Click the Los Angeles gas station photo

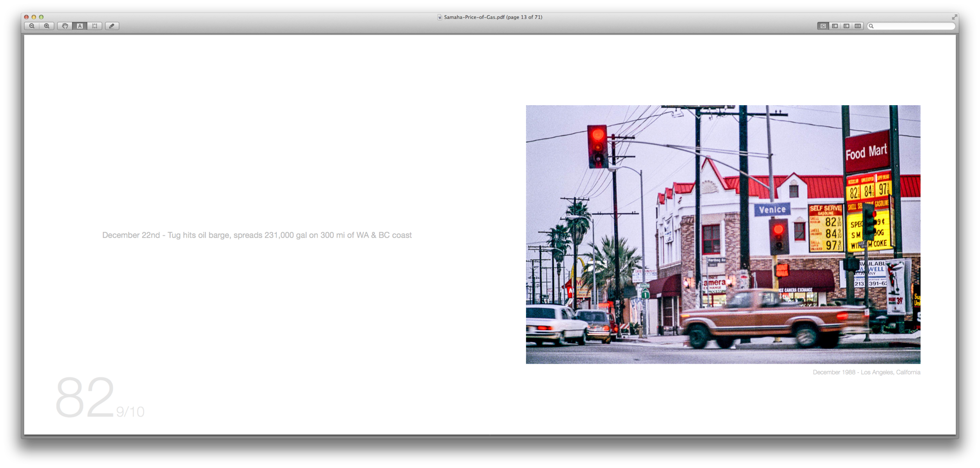point(723,234)
